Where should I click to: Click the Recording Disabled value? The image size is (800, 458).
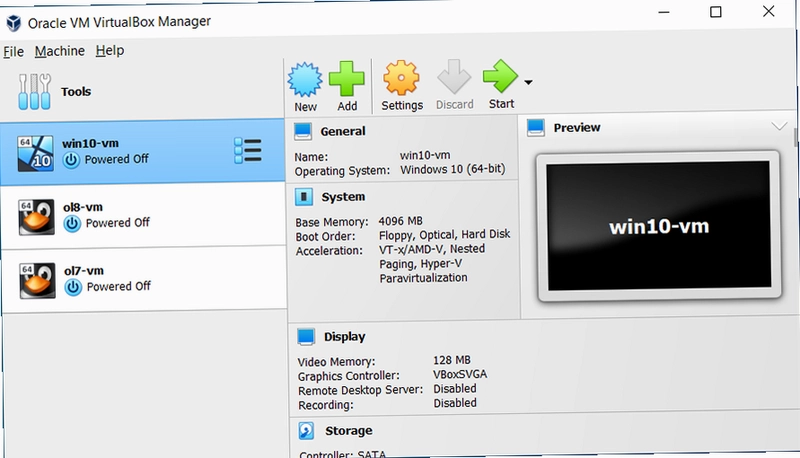(x=455, y=403)
